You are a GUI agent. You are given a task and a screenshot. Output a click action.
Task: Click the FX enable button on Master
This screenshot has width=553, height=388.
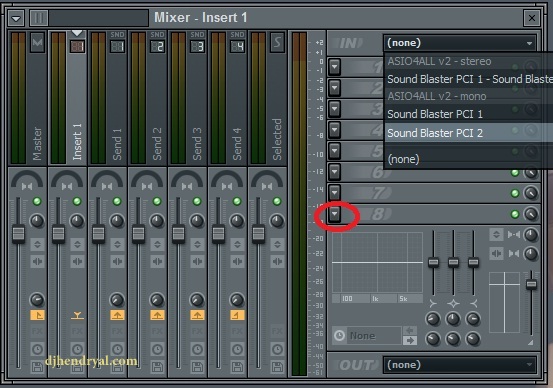[37, 332]
